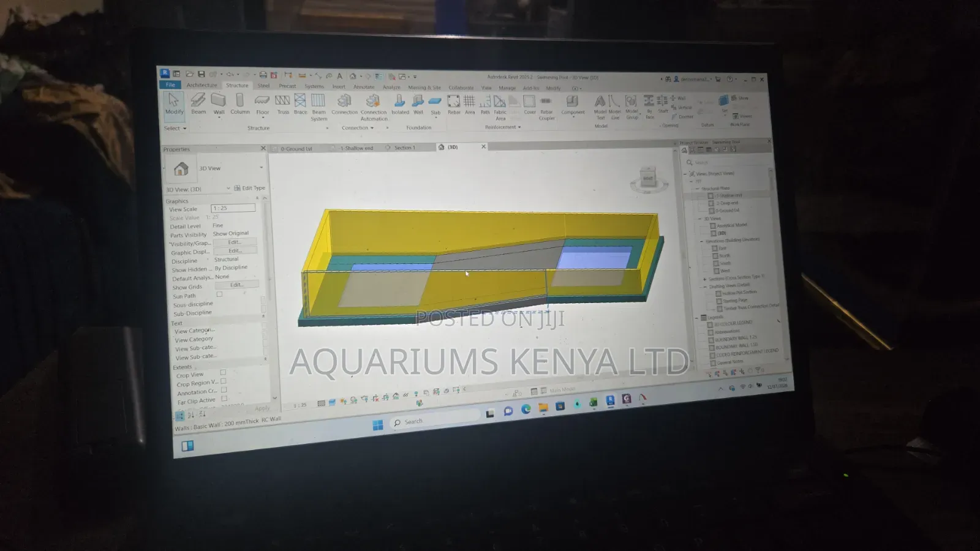Image resolution: width=980 pixels, height=551 pixels.
Task: Set the work plane
Action: tap(725, 105)
